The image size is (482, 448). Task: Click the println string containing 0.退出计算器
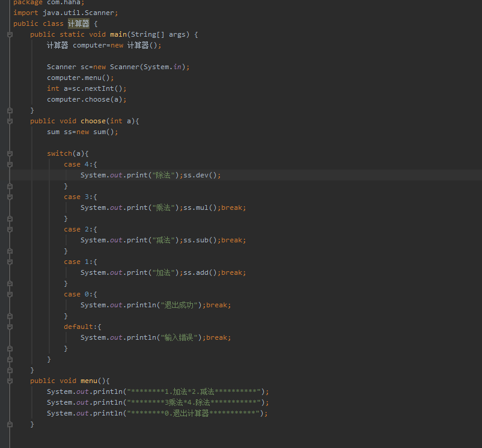(x=194, y=413)
